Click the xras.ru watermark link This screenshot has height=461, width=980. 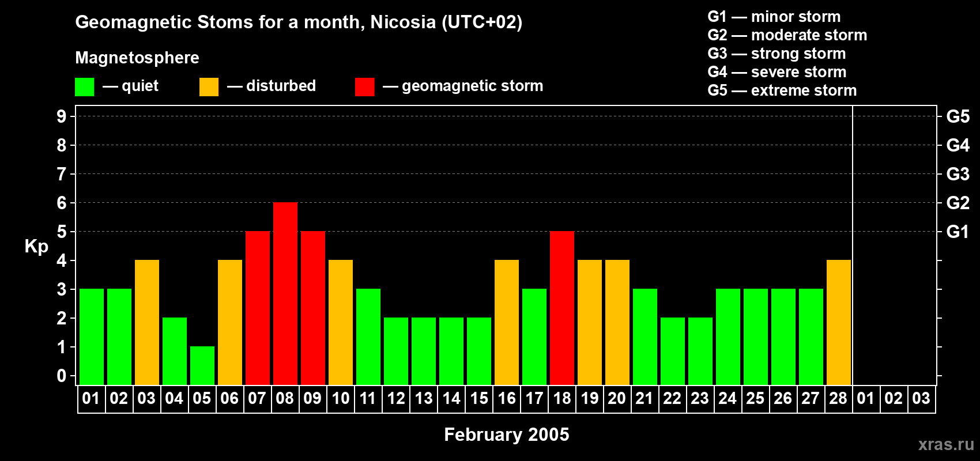point(946,444)
